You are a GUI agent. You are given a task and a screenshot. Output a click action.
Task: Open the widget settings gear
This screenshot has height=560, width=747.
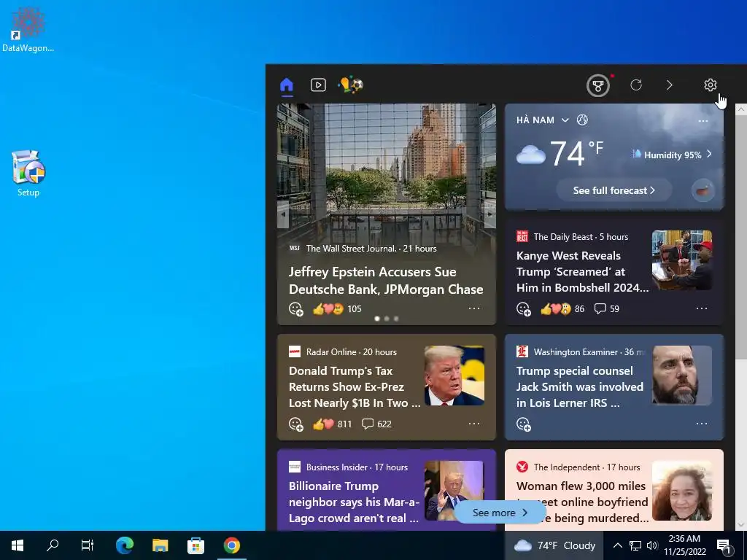(711, 85)
